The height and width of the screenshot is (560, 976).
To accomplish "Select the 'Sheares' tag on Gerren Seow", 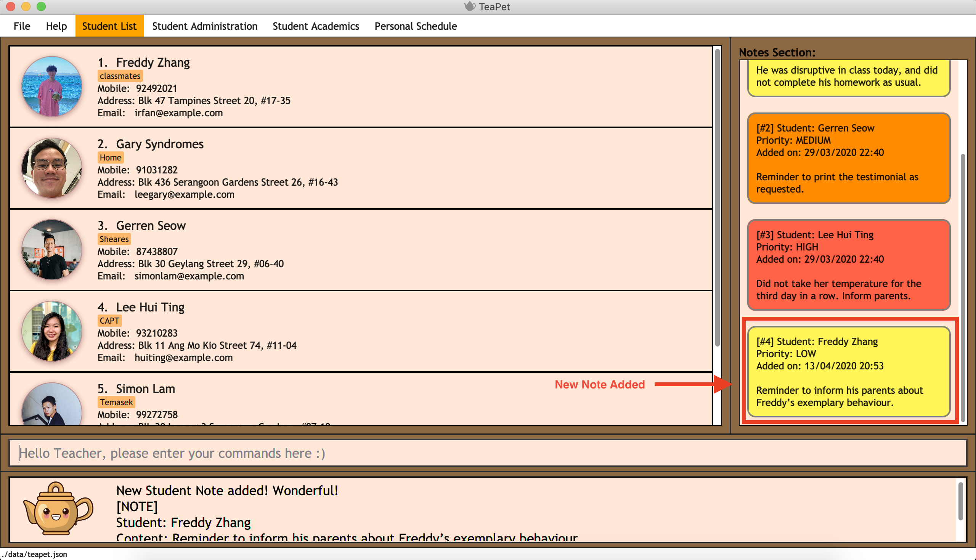I will coord(114,239).
